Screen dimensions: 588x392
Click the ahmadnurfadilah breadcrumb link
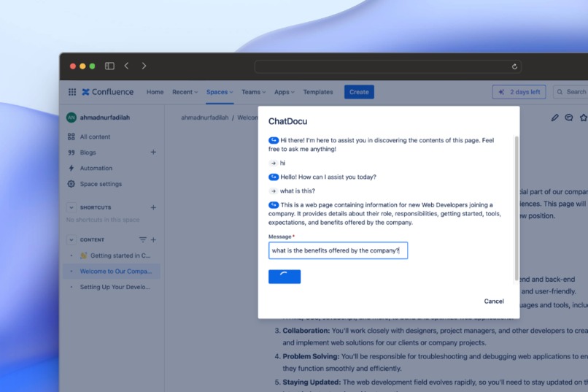coord(205,118)
